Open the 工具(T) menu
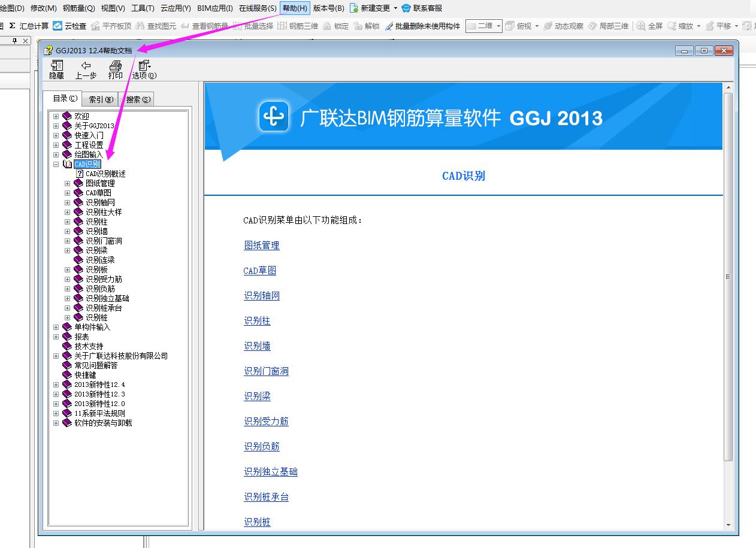The image size is (756, 548). click(x=143, y=8)
